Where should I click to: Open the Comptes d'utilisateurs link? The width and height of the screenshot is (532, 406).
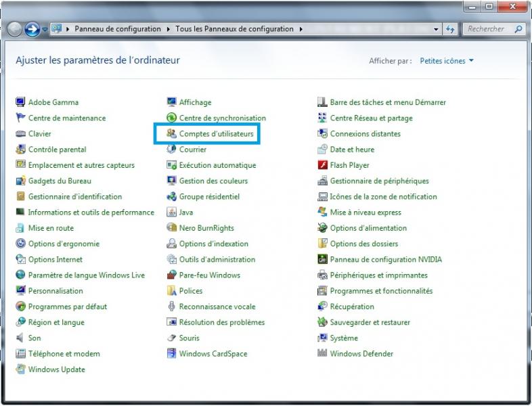pos(216,134)
